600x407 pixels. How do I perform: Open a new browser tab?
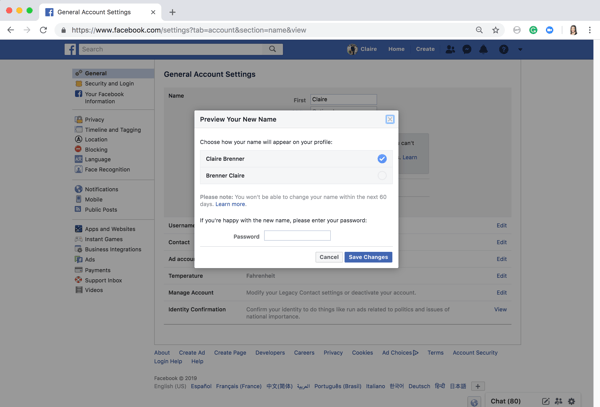pos(173,12)
